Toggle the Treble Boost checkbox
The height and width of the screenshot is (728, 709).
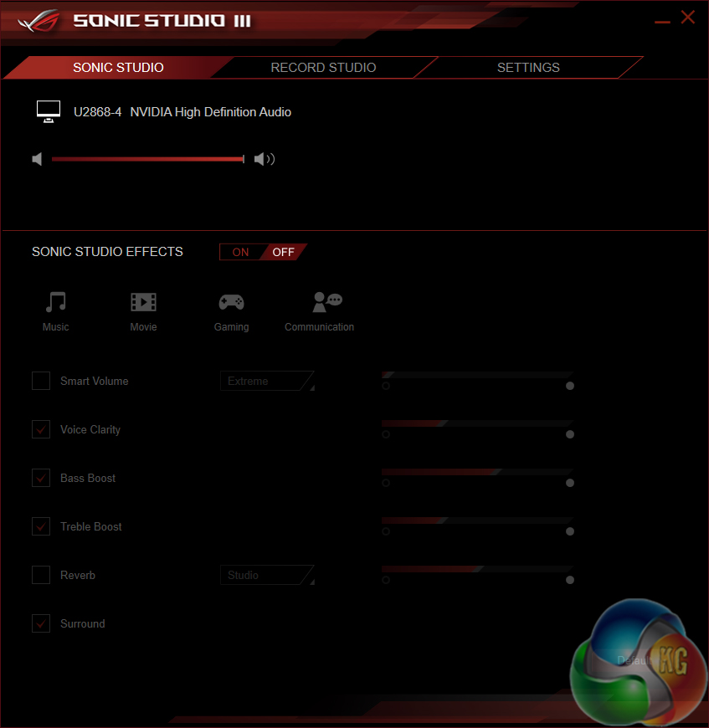[x=41, y=526]
